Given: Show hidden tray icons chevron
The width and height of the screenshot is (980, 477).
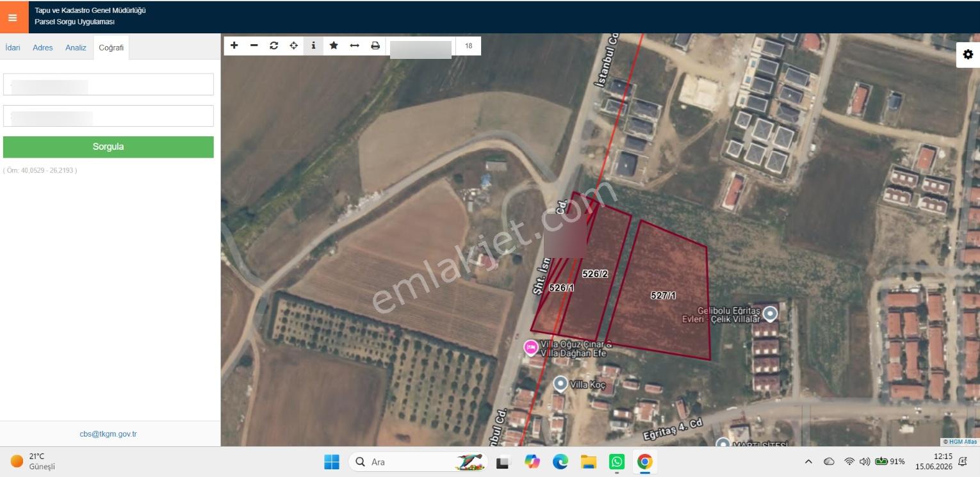Looking at the screenshot, I should (808, 462).
